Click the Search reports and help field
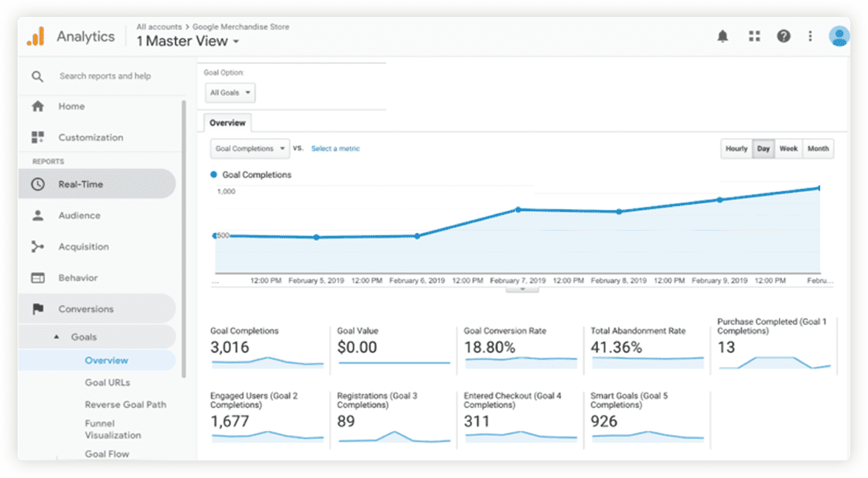 (x=105, y=76)
